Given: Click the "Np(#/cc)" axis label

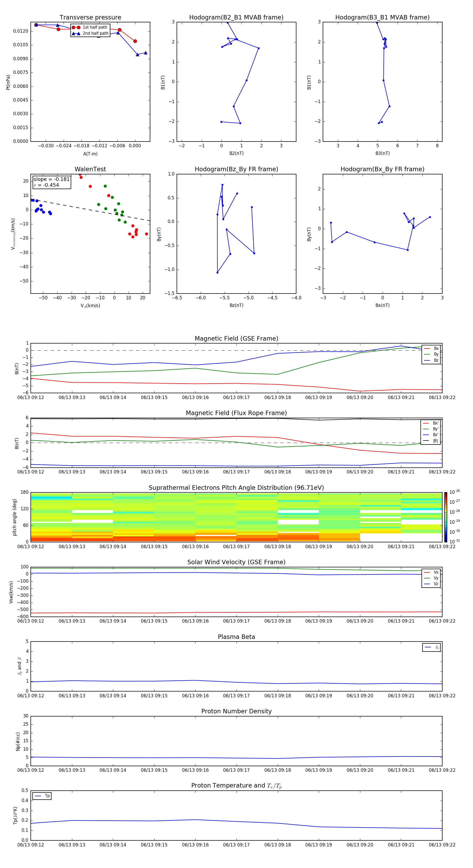Looking at the screenshot, I should pos(18,741).
